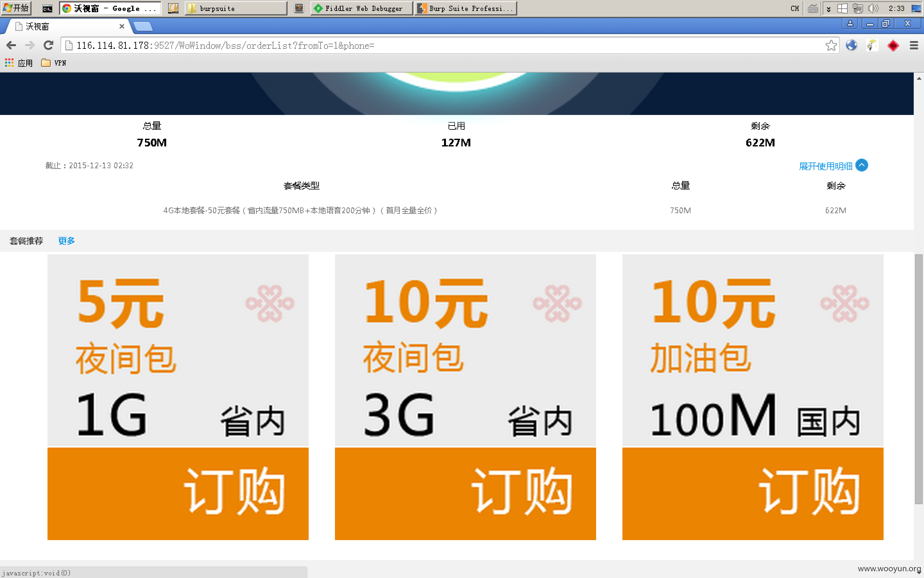
Task: Bookmark page using the star icon
Action: coord(831,46)
